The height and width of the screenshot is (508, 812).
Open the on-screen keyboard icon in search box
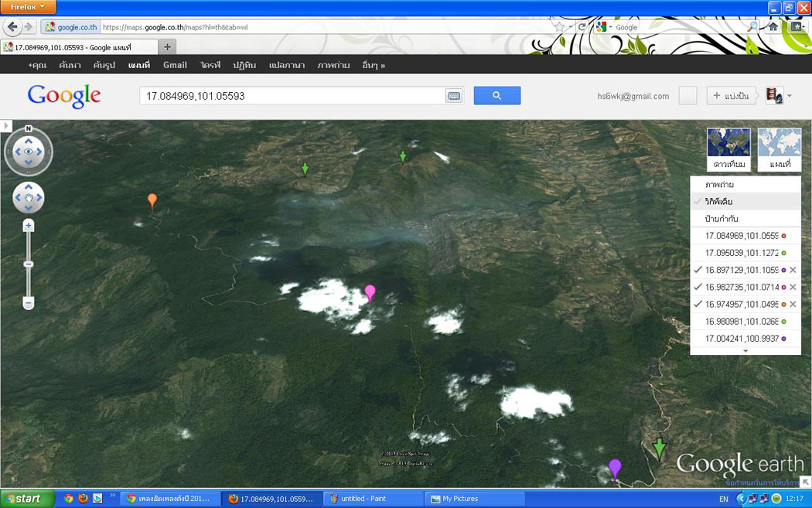[454, 96]
